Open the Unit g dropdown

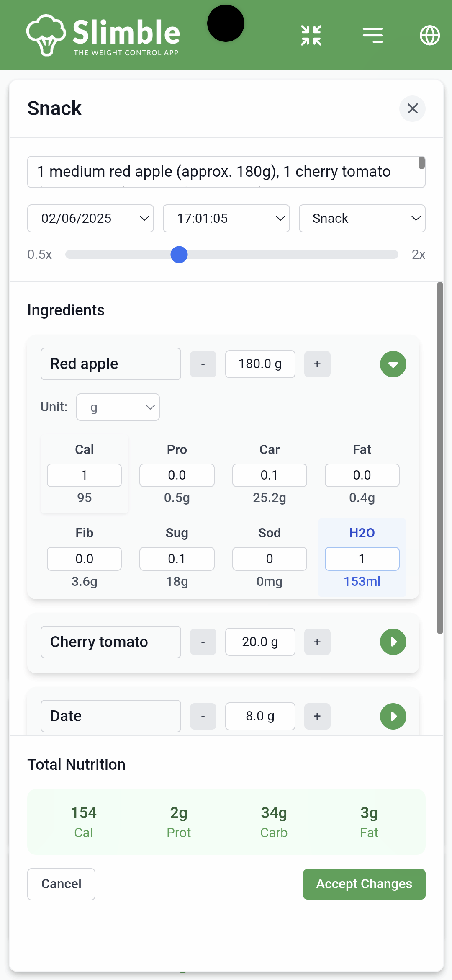[118, 407]
